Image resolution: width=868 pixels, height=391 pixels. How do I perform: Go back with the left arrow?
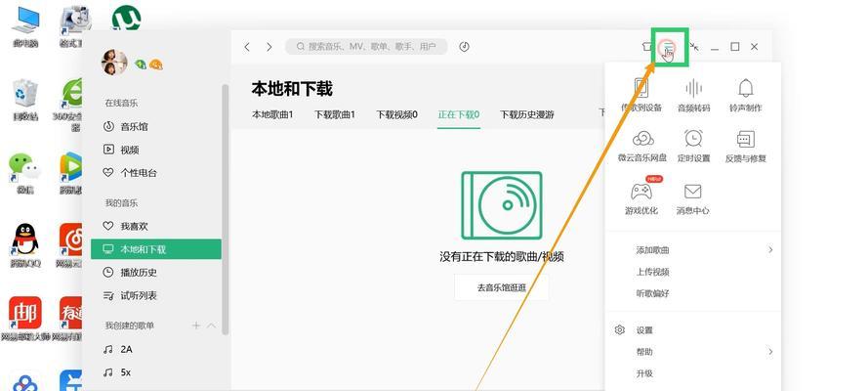(x=247, y=47)
